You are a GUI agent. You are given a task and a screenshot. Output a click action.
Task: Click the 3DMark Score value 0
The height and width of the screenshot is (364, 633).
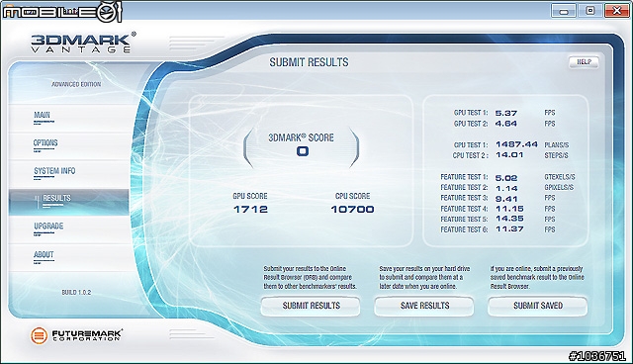tap(303, 151)
